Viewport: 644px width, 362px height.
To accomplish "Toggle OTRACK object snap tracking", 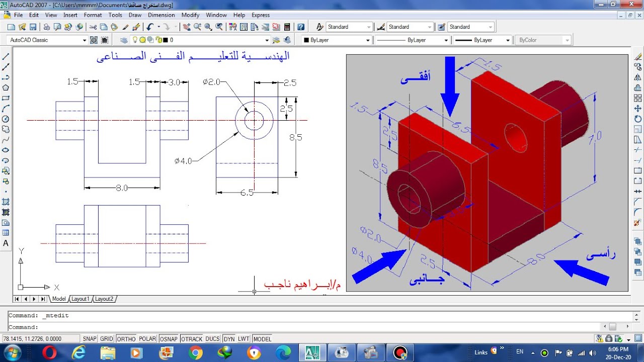I will tap(191, 339).
